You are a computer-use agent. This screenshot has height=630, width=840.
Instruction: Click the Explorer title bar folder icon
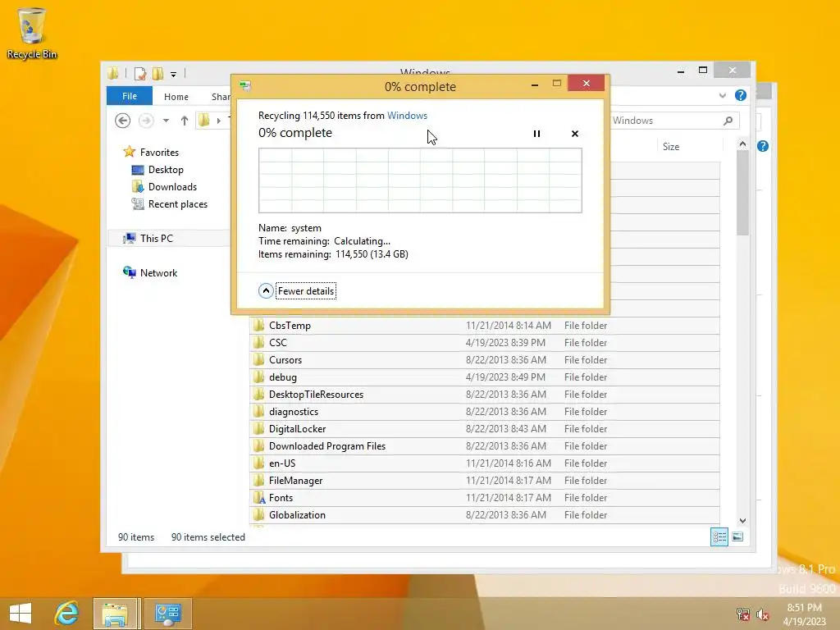pos(113,73)
